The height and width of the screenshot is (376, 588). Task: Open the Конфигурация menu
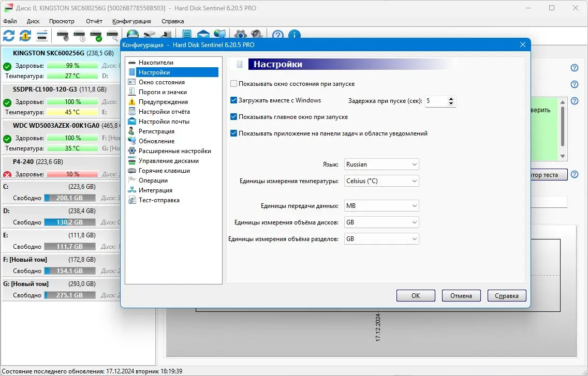click(x=131, y=21)
